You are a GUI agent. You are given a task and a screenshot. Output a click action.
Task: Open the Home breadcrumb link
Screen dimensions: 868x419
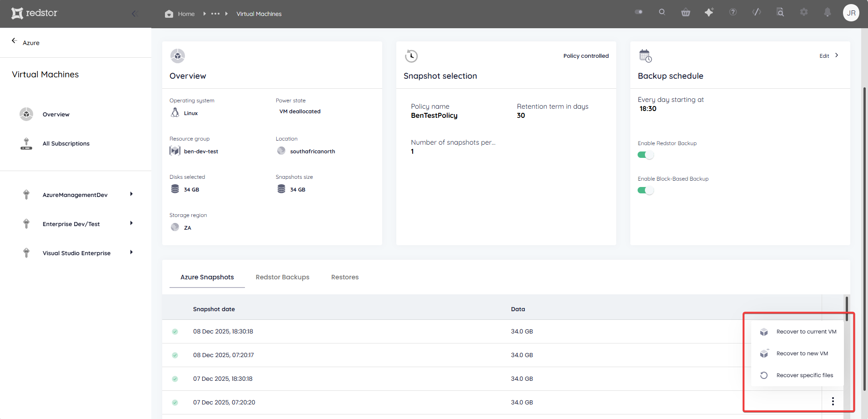point(186,14)
